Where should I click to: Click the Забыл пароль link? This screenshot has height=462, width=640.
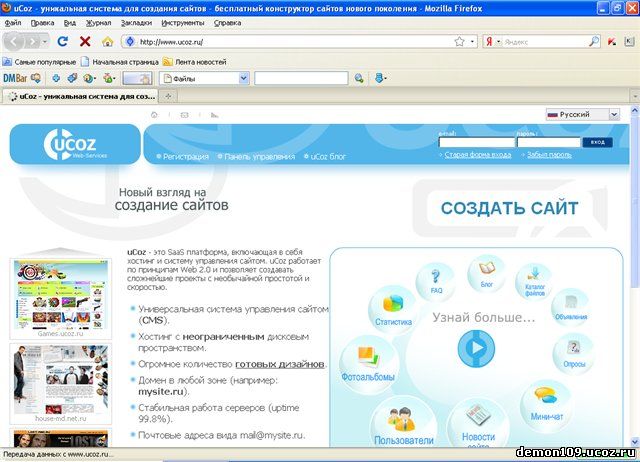point(549,155)
